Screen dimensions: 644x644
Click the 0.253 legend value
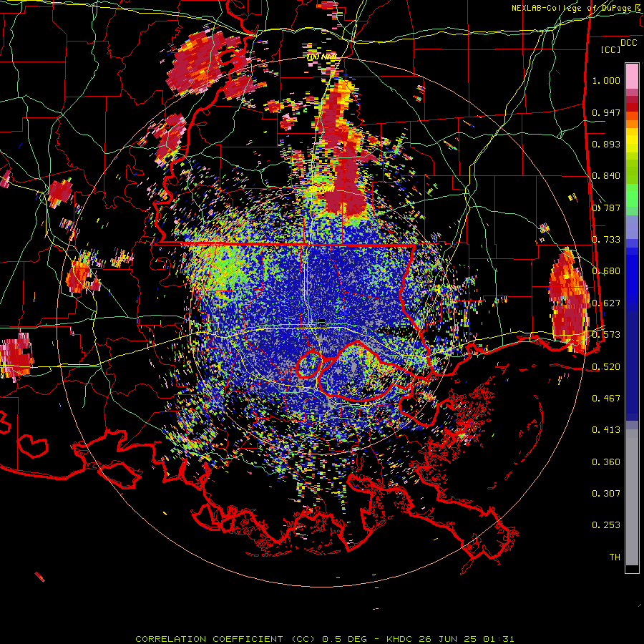pos(606,525)
